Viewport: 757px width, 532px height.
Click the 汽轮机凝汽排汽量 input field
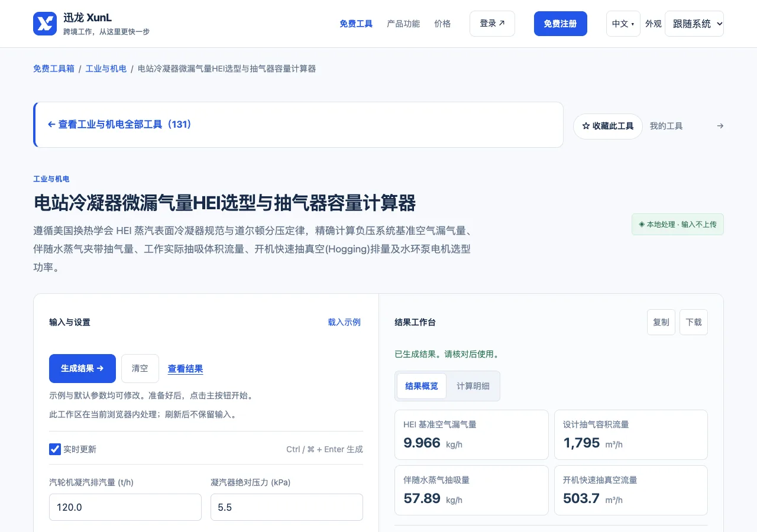click(125, 507)
